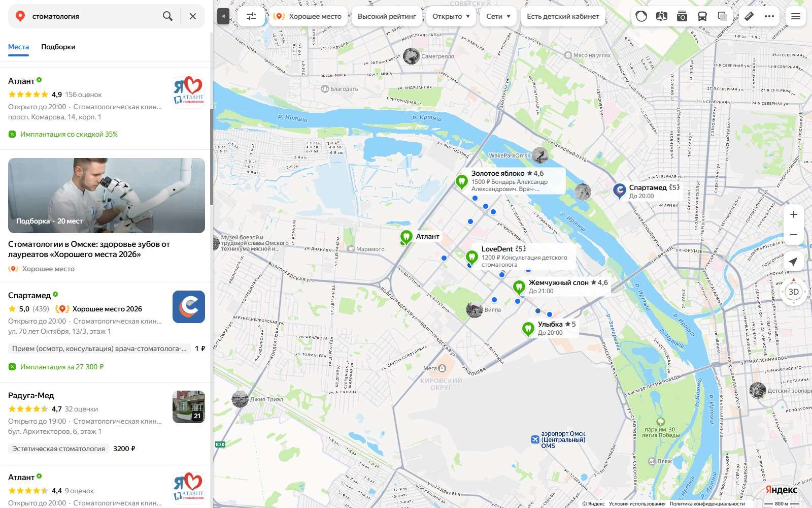The height and width of the screenshot is (508, 812).
Task: View Радуга-Мед photos thumbnail
Action: [189, 407]
